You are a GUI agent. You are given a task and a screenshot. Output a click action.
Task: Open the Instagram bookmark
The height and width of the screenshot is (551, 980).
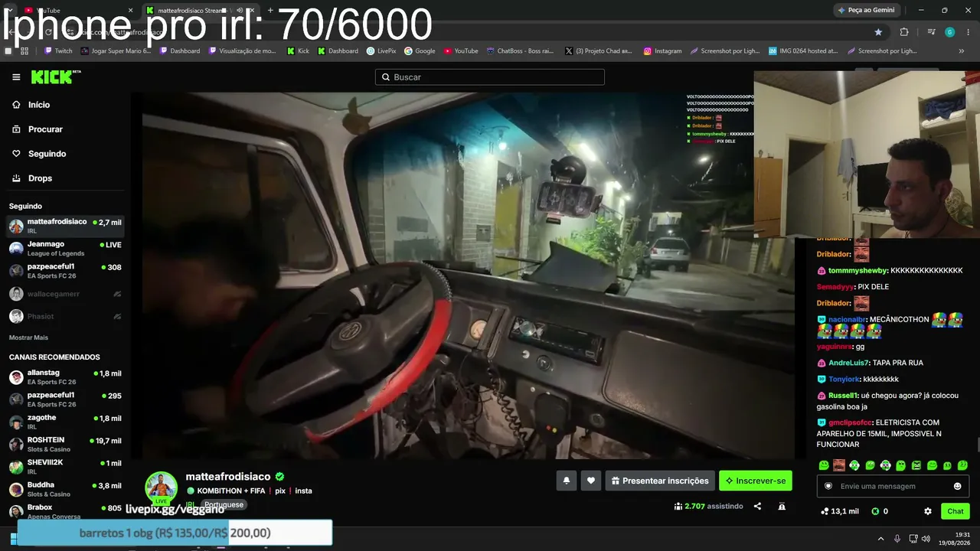point(662,51)
